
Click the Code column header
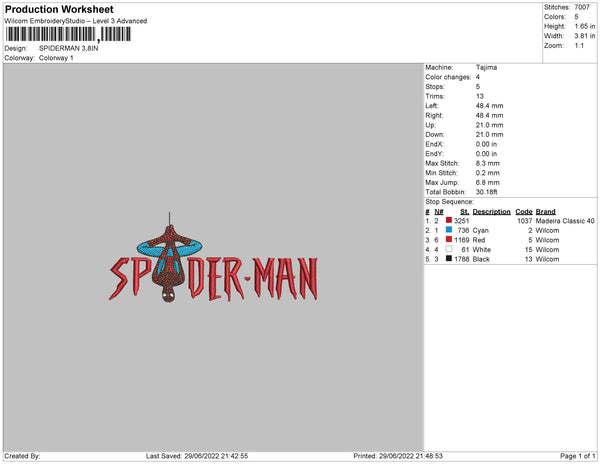[x=524, y=212]
